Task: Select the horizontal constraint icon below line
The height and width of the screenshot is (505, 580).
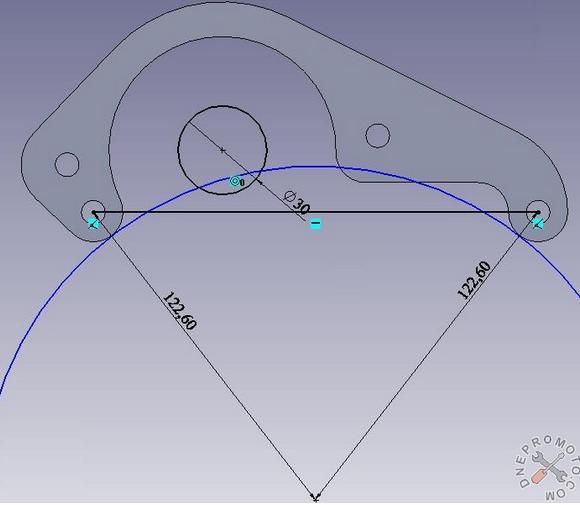Action: 316,223
